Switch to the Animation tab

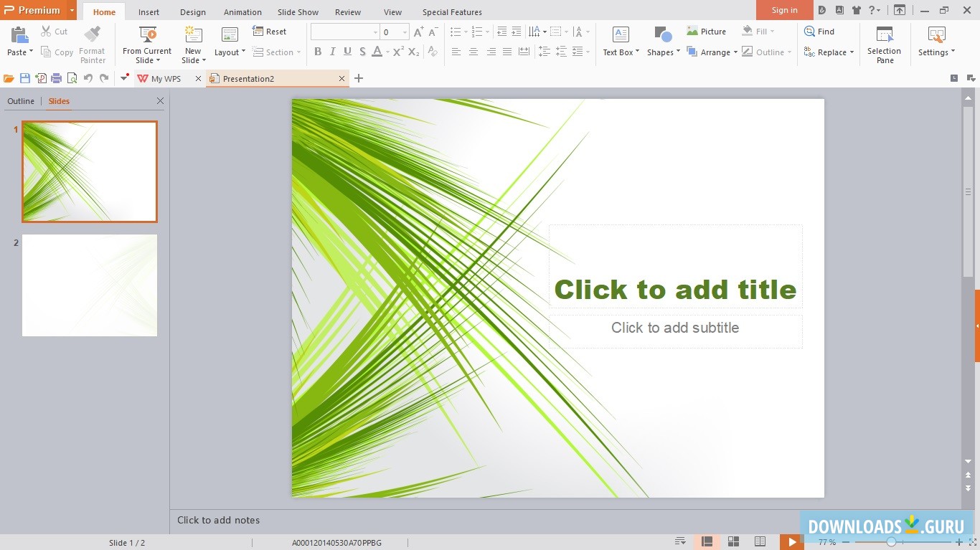pos(242,11)
